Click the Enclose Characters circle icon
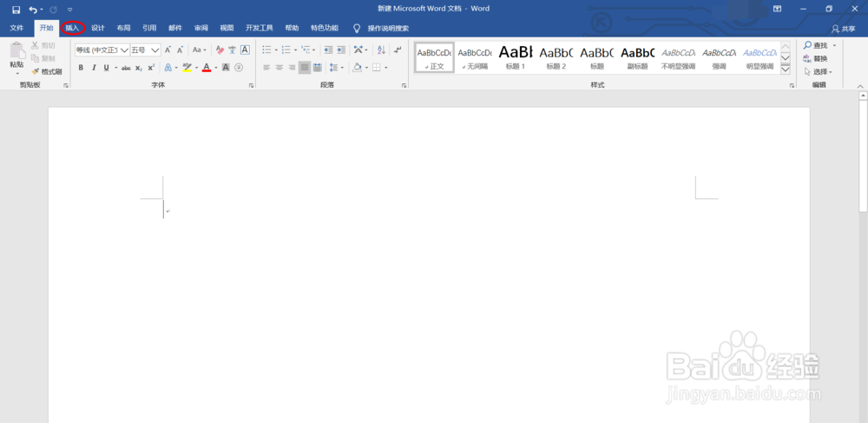This screenshot has width=868, height=423. (239, 68)
